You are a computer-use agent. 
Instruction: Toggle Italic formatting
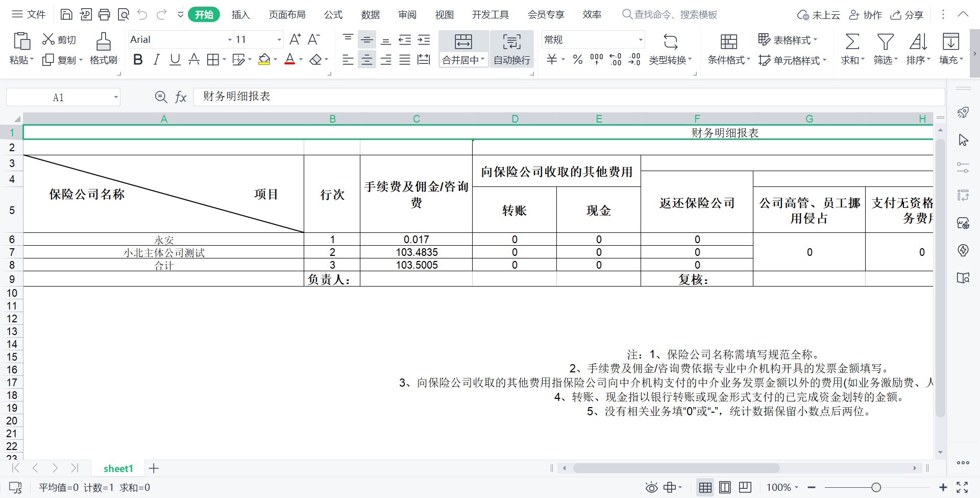(157, 60)
